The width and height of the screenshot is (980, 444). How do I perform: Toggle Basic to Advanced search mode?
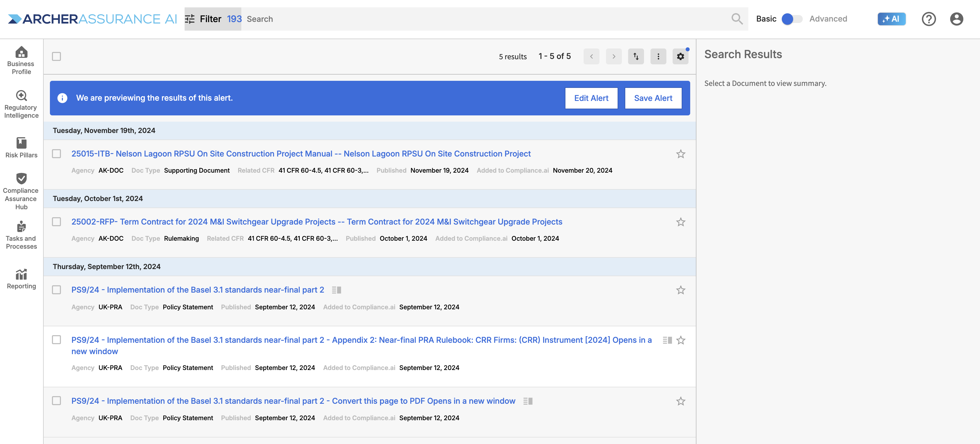click(792, 19)
